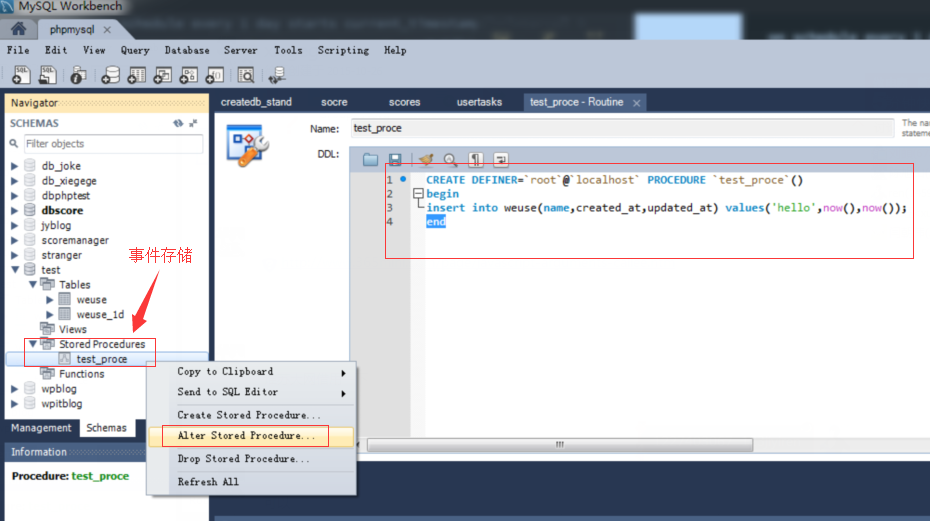The height and width of the screenshot is (521, 930).
Task: Select the wpitblog schema
Action: (x=62, y=404)
